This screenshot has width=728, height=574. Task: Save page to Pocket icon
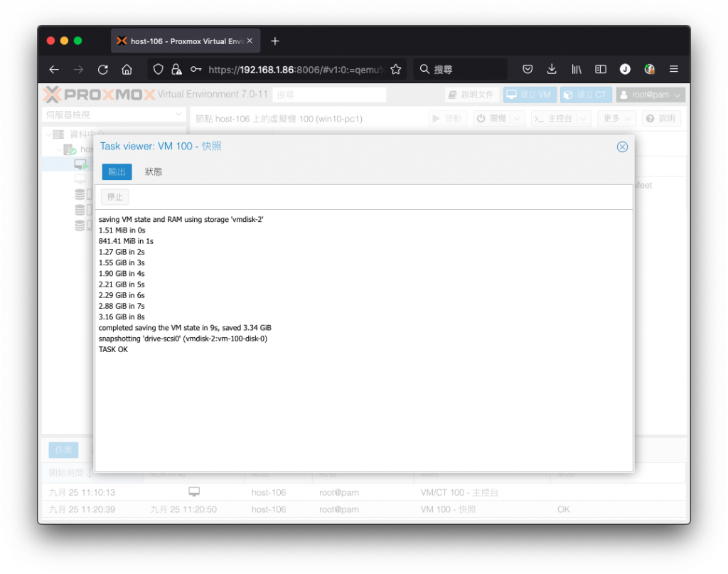[528, 70]
